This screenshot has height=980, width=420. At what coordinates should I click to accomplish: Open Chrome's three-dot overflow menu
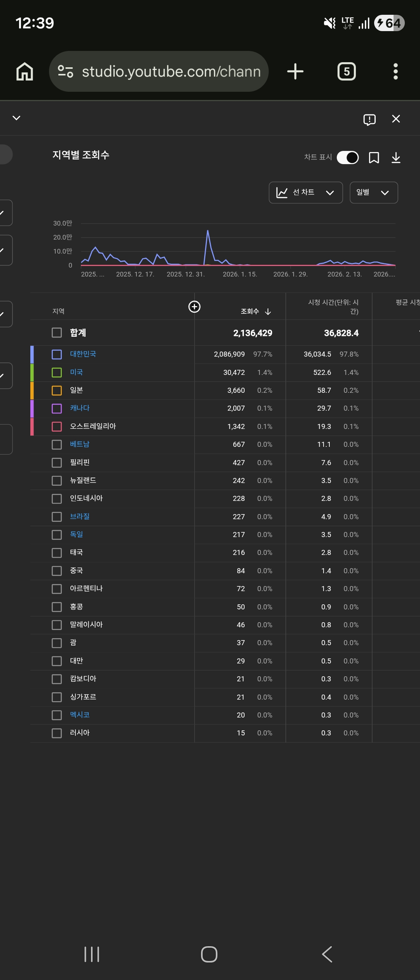pyautogui.click(x=395, y=72)
